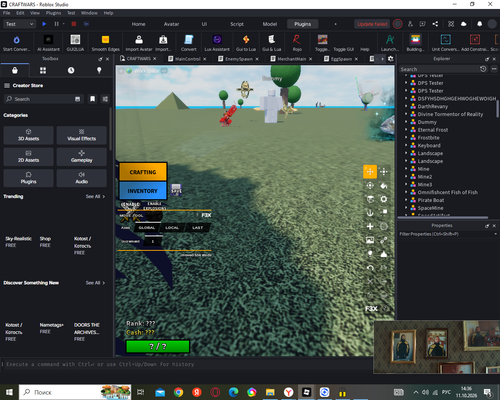Expand the Pirate Boat tree item
The height and width of the screenshot is (400, 500).
pyautogui.click(x=406, y=200)
